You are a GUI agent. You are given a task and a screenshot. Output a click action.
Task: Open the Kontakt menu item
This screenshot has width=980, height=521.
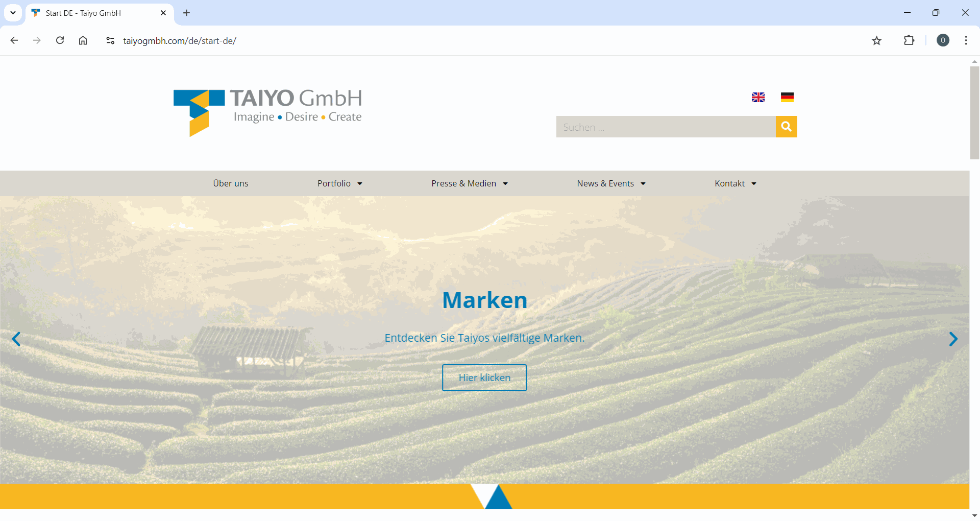[729, 183]
